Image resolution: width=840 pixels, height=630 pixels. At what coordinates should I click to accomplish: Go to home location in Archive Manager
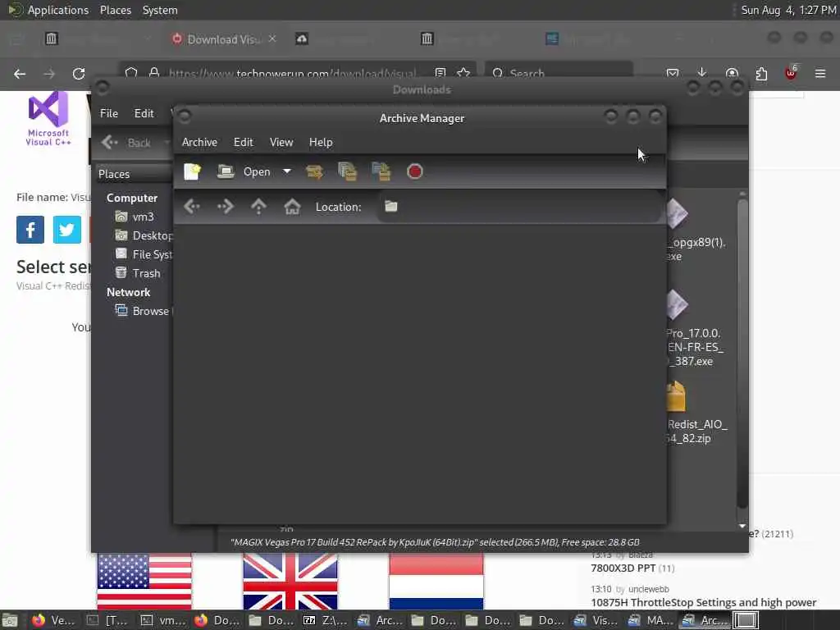pyautogui.click(x=292, y=206)
